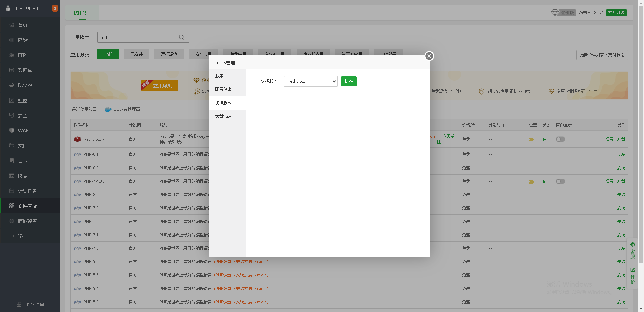Open the FTP sidebar item
The width and height of the screenshot is (644, 312).
pyautogui.click(x=30, y=55)
